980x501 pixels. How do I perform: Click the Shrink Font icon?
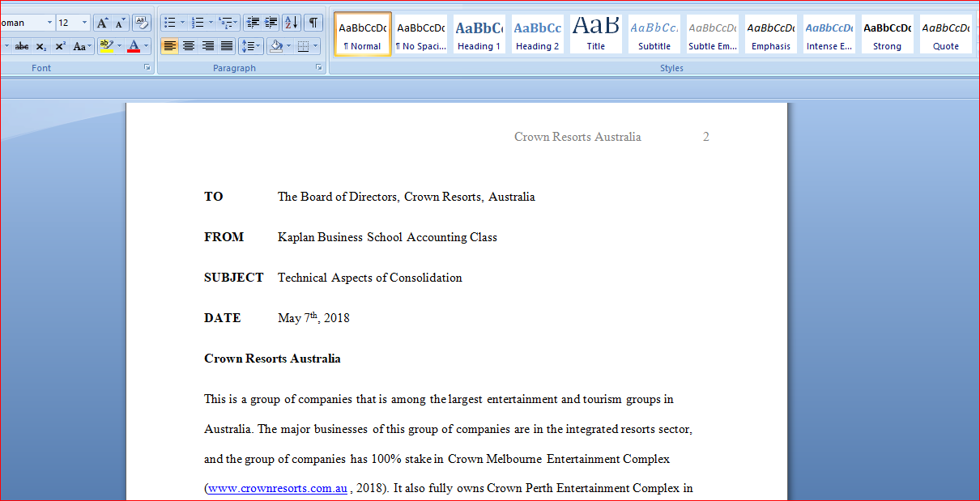[120, 23]
